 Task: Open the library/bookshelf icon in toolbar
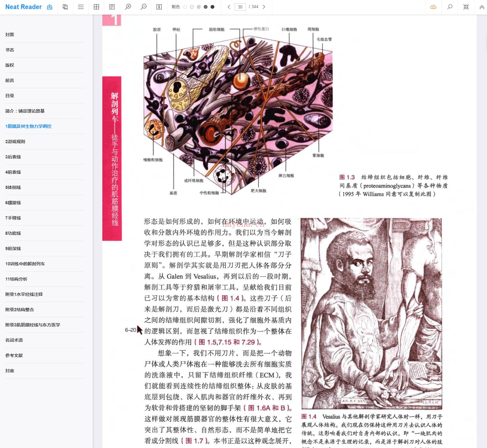click(65, 7)
